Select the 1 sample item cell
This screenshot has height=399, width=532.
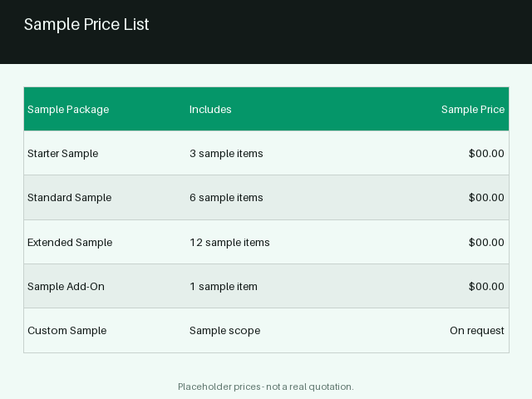click(224, 286)
